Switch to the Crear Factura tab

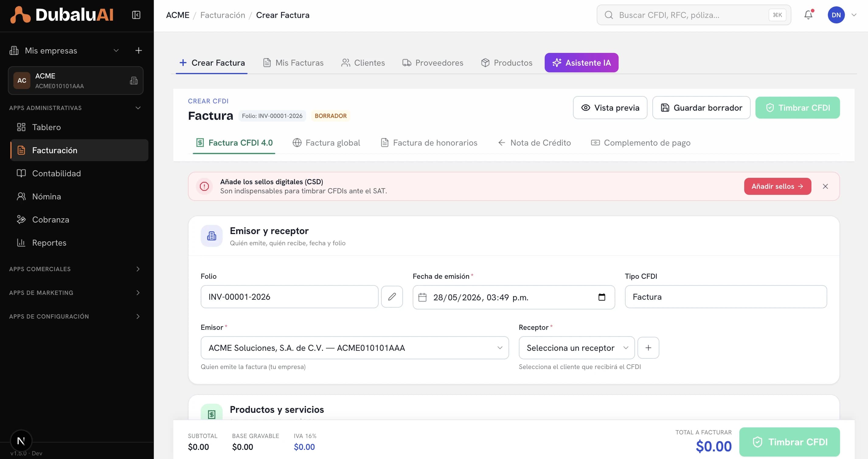pyautogui.click(x=212, y=63)
